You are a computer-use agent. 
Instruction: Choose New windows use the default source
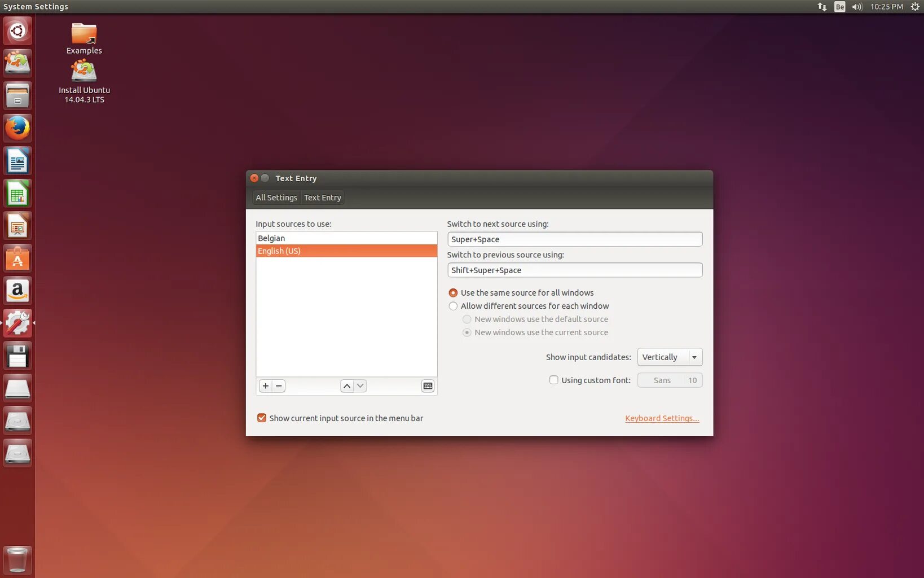coord(535,319)
